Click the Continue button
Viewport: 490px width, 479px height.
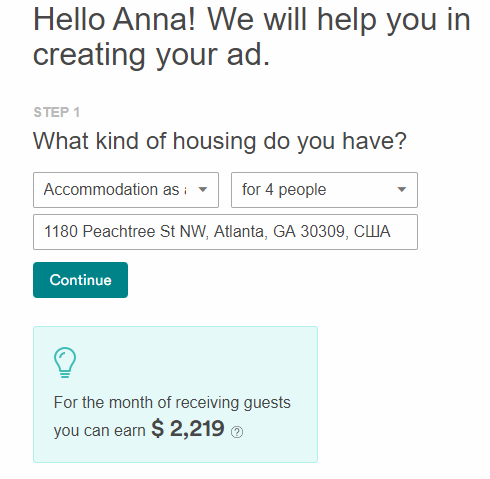(x=80, y=280)
